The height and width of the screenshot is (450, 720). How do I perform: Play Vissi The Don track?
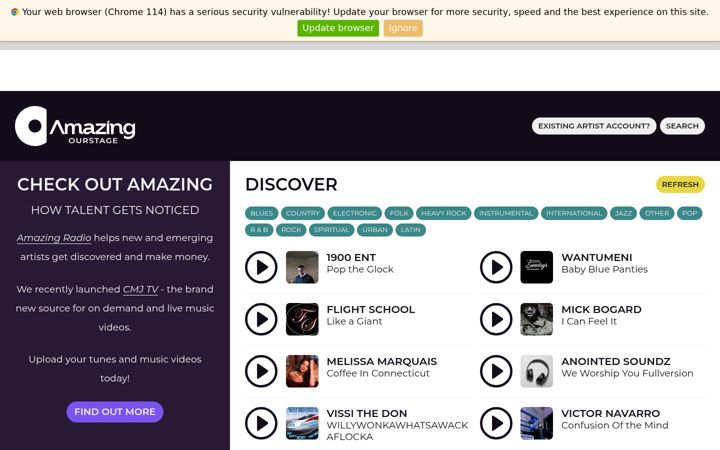[x=261, y=423]
